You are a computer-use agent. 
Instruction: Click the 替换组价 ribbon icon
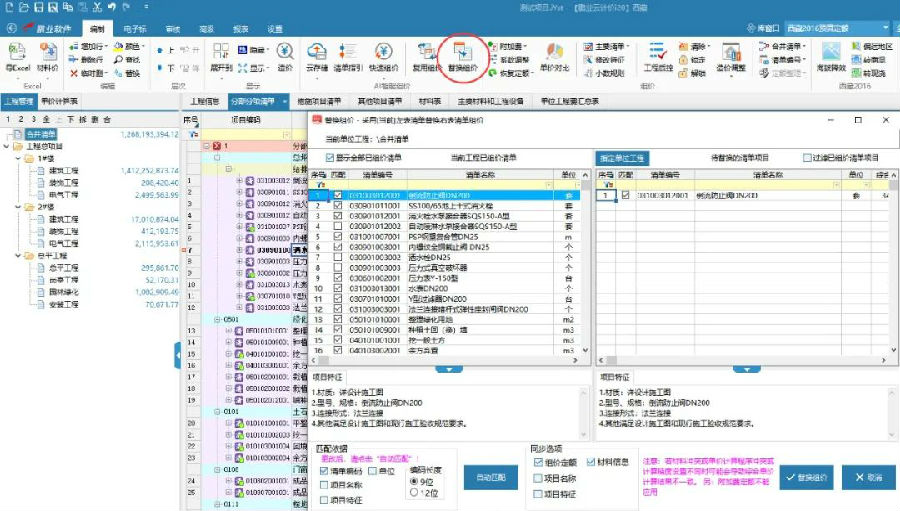(461, 55)
